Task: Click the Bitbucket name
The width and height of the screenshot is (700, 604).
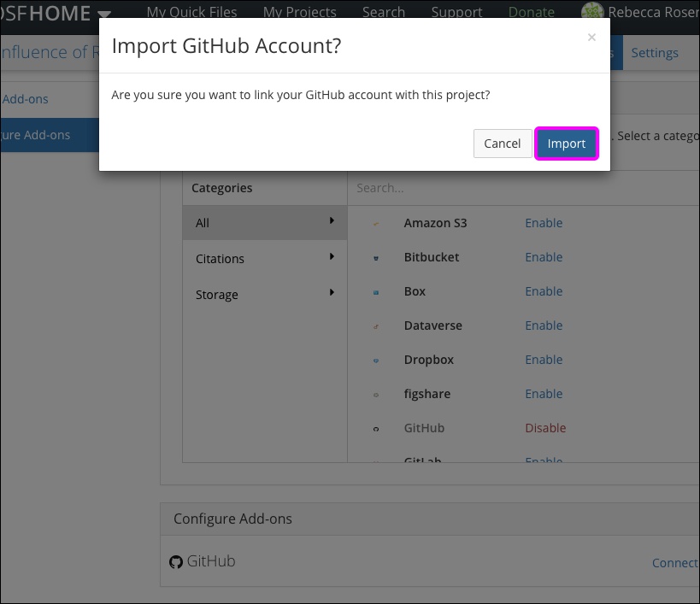Action: click(432, 257)
